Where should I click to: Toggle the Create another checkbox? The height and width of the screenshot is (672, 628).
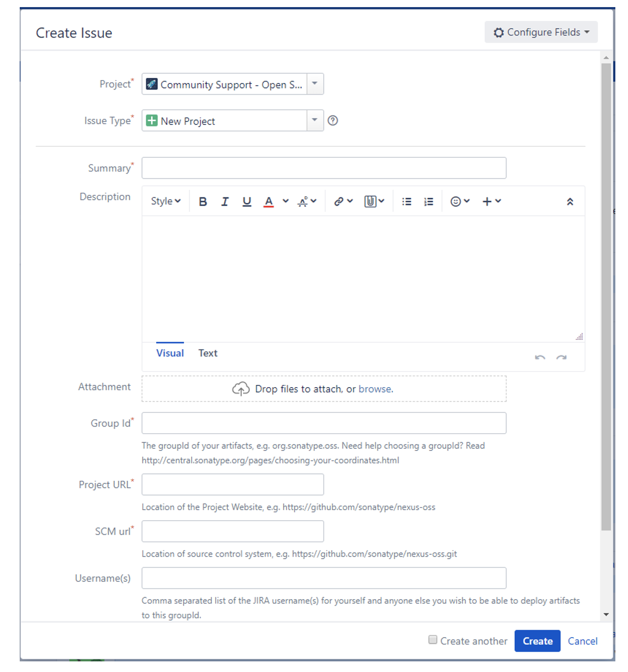click(x=433, y=640)
